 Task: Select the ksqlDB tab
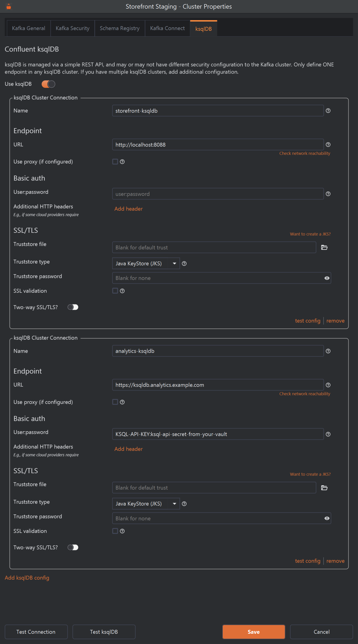tap(203, 29)
